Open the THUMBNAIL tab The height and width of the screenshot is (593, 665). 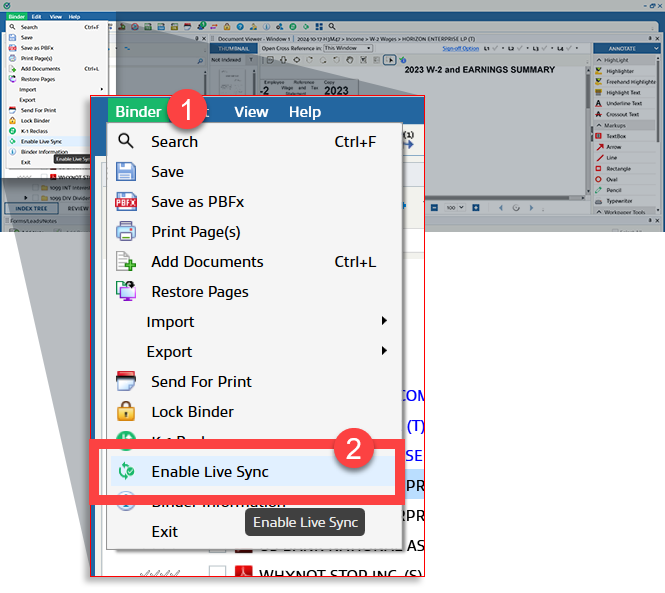coord(233,48)
